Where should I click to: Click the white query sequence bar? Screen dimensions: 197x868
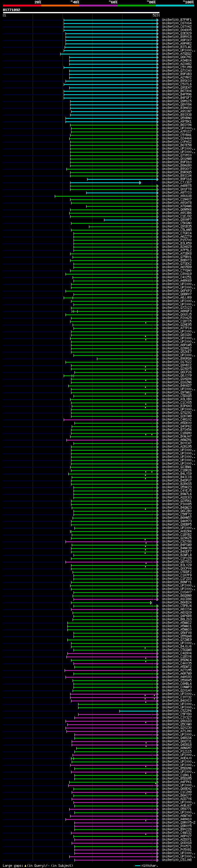coord(81,13)
